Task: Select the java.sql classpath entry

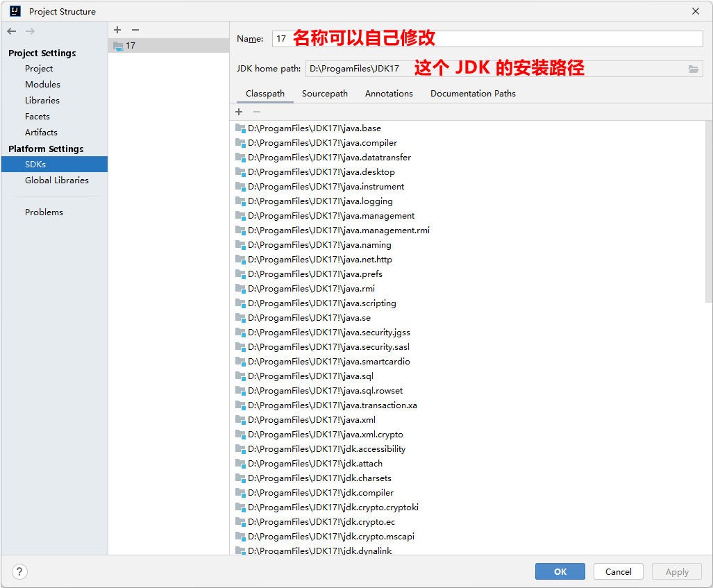Action: tap(304, 376)
